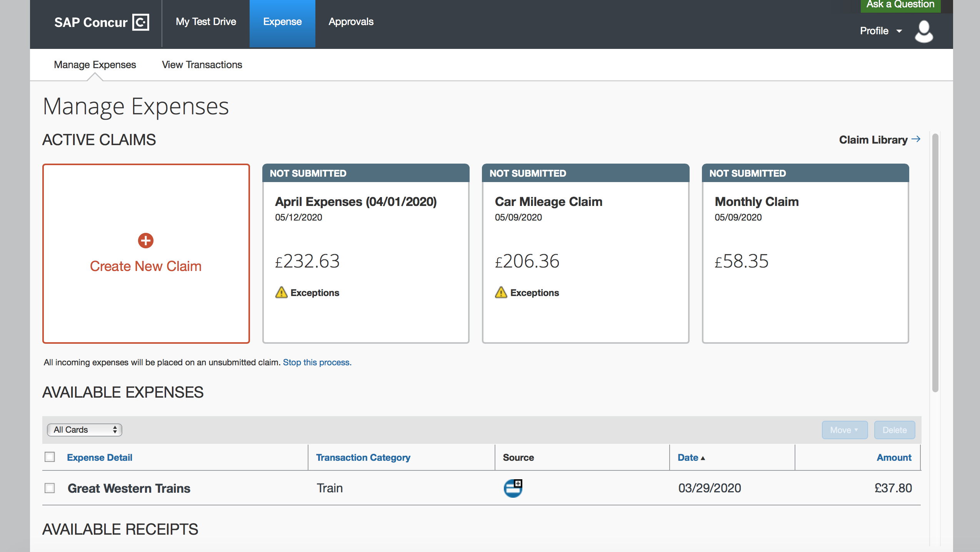Click the Exceptions warning icon on April Expenses
This screenshot has width=980, height=552.
[x=282, y=292]
